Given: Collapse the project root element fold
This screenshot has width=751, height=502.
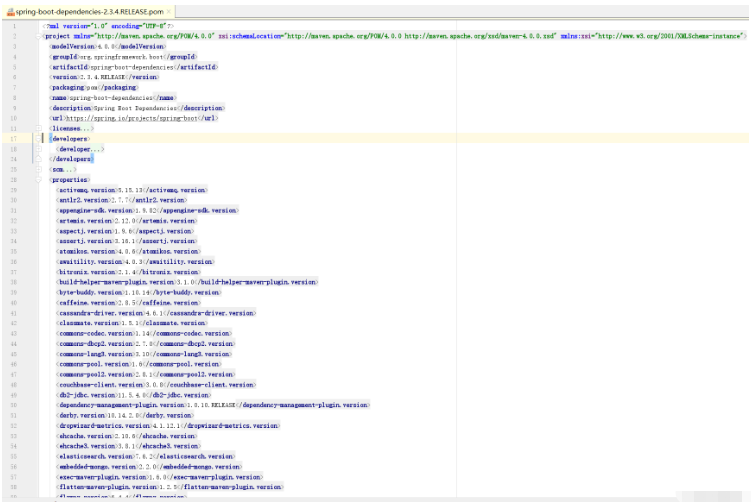Looking at the screenshot, I should [x=38, y=36].
